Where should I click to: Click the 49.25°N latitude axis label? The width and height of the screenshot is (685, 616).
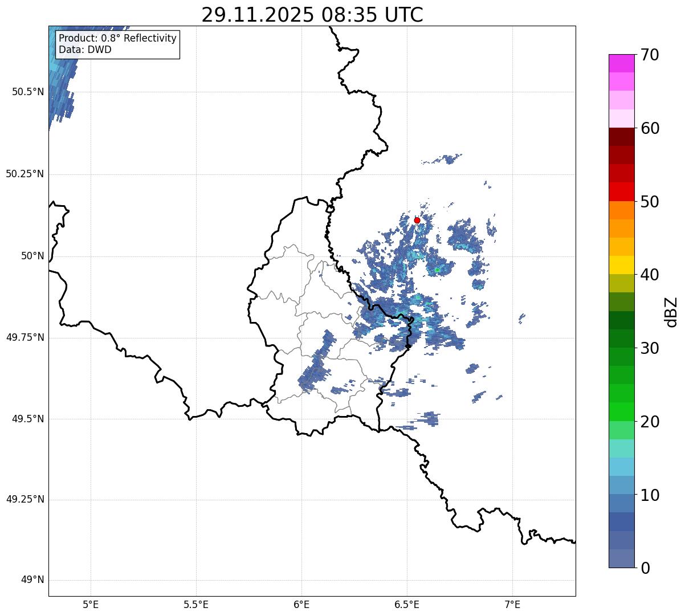click(25, 500)
